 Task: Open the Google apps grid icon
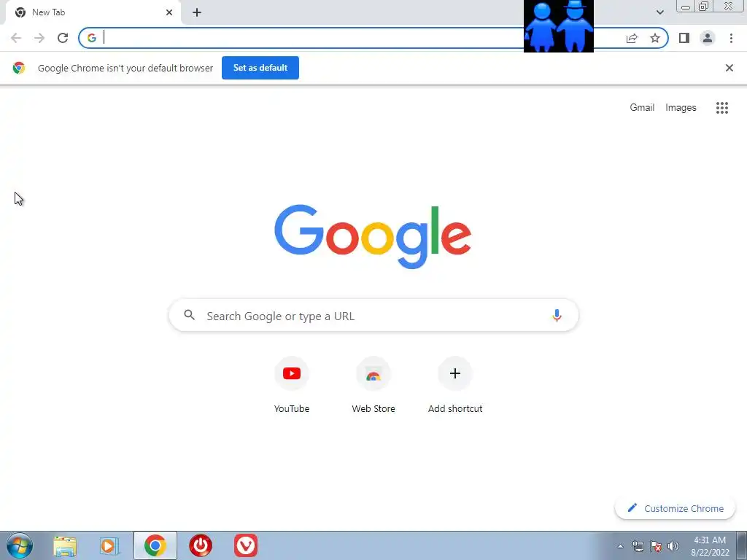721,108
